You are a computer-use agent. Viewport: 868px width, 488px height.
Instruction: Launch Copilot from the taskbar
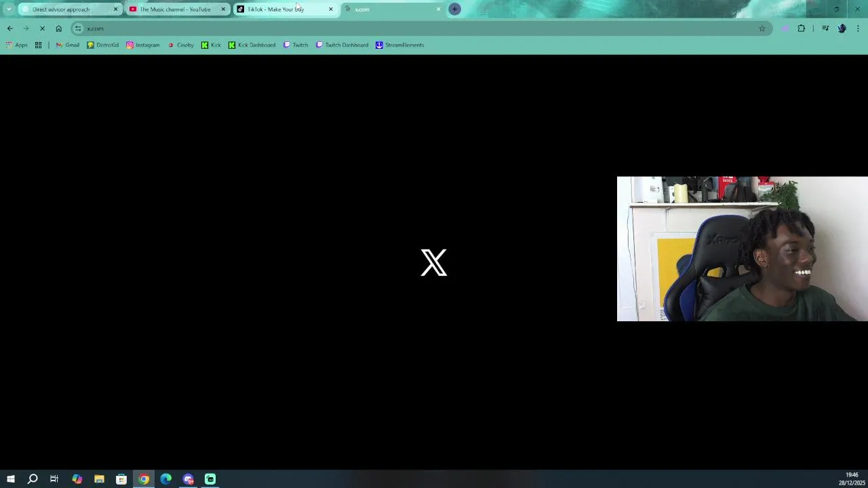(x=77, y=479)
